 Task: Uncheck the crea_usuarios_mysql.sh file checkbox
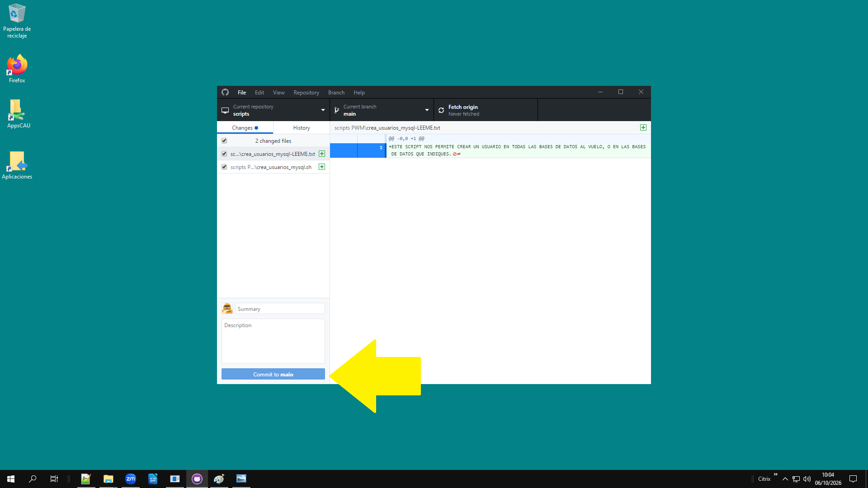224,167
